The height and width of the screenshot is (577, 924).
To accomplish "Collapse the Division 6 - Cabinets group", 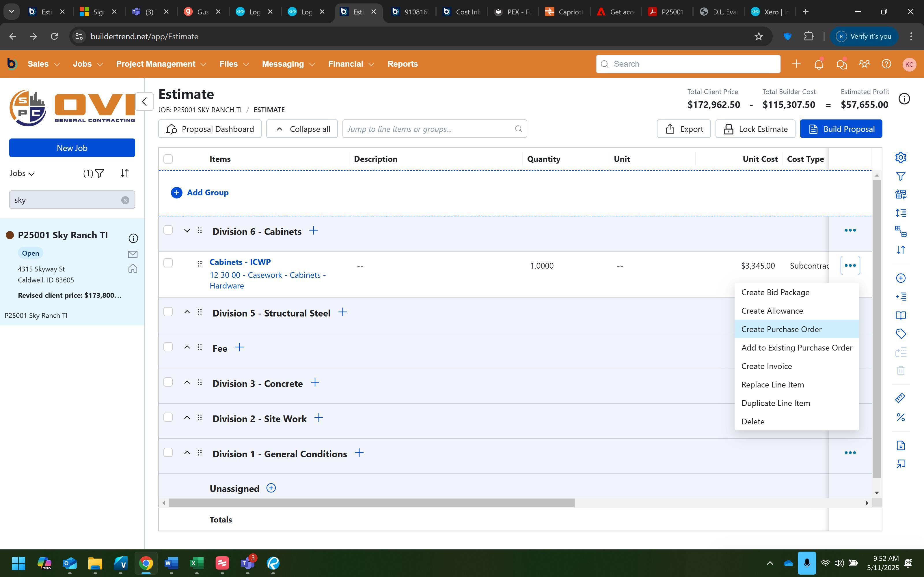I will (187, 231).
